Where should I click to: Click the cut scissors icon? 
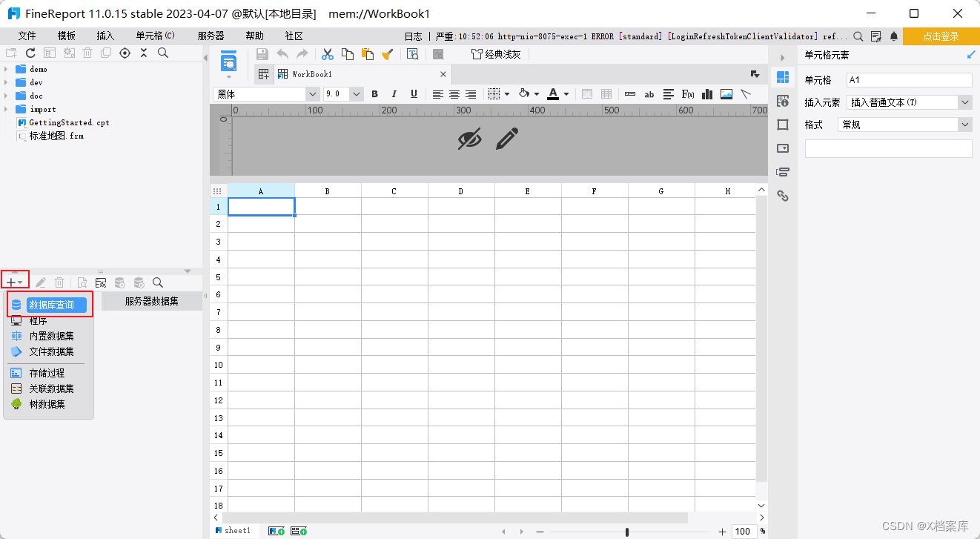click(327, 53)
